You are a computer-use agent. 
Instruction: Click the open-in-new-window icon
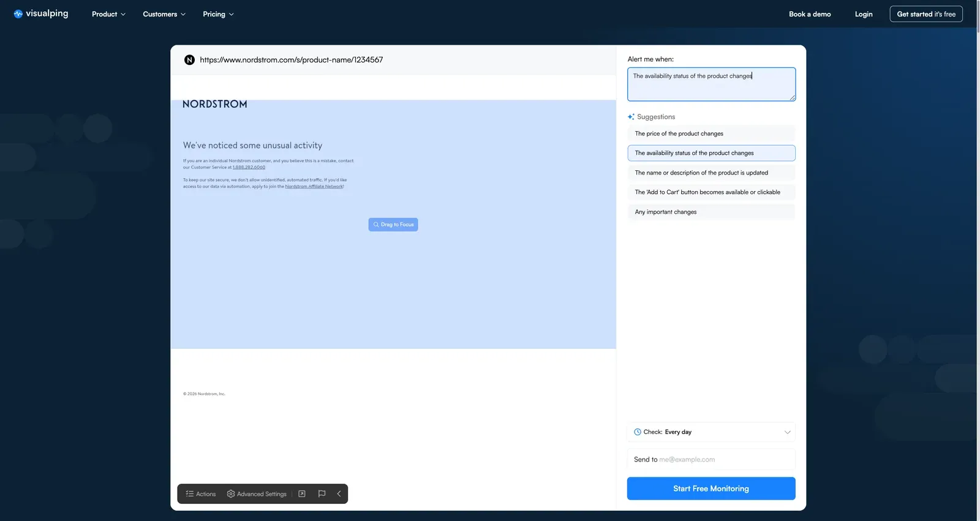302,494
